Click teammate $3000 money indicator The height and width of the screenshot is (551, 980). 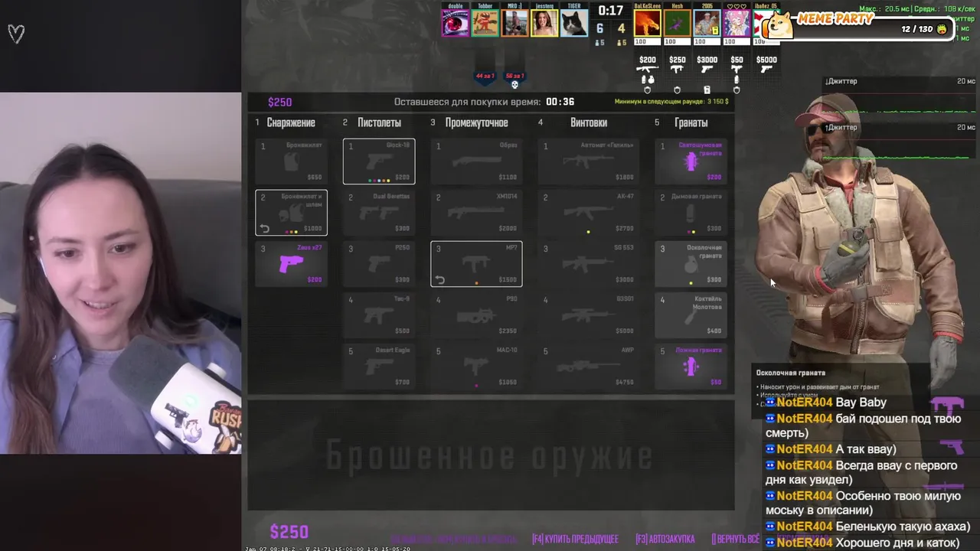(x=707, y=60)
